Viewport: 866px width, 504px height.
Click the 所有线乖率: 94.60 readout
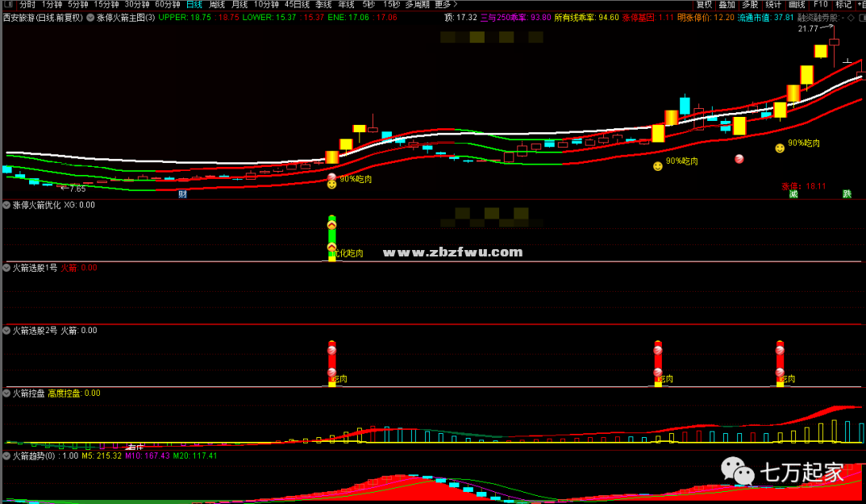586,18
